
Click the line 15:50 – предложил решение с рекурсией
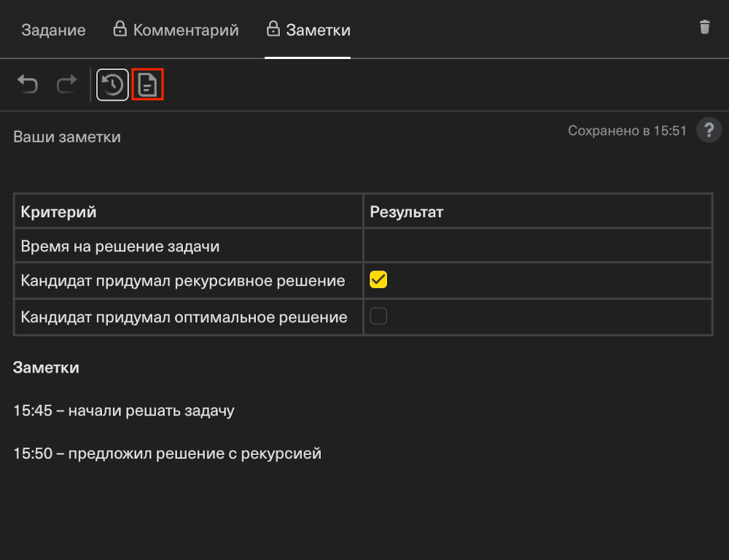[x=168, y=454]
